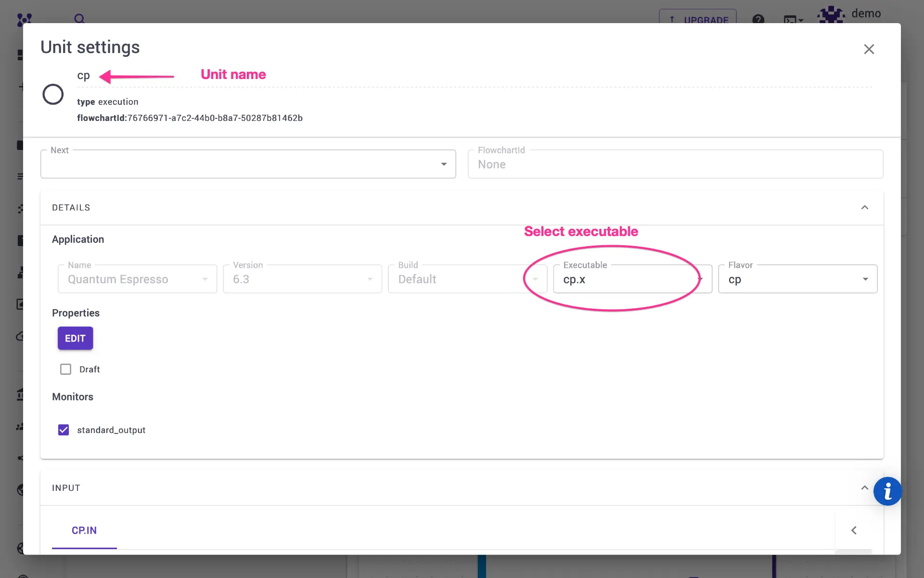Click the blue info button near the bottom

888,491
